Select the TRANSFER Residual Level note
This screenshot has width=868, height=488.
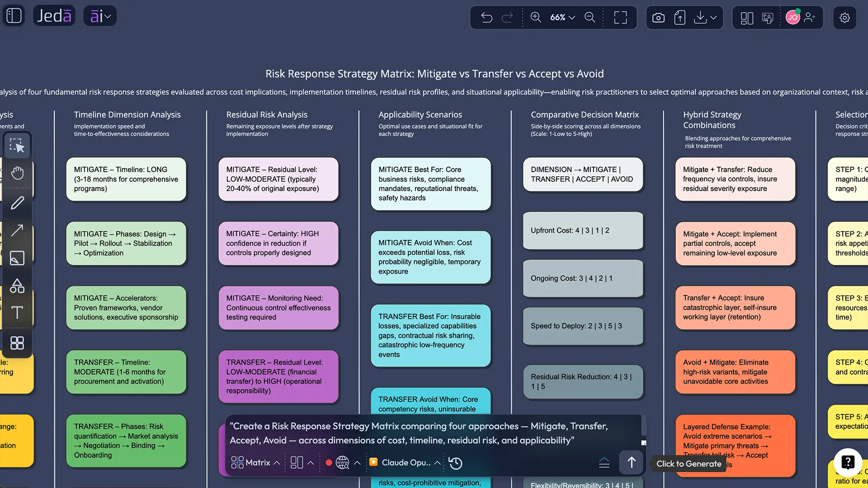pyautogui.click(x=278, y=376)
